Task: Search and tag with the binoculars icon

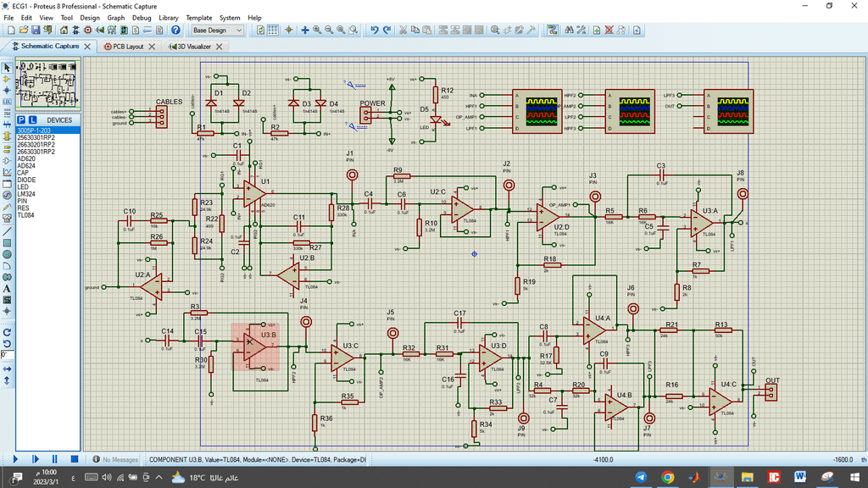Action: [569, 30]
